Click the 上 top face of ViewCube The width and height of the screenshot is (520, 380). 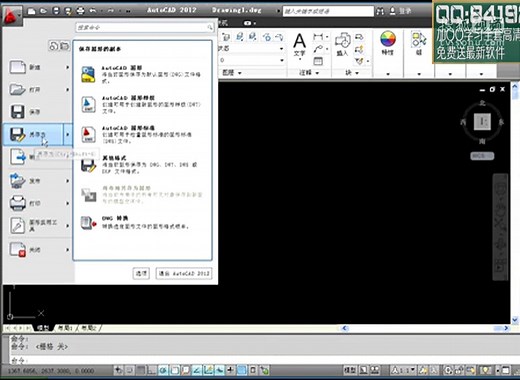pos(482,122)
